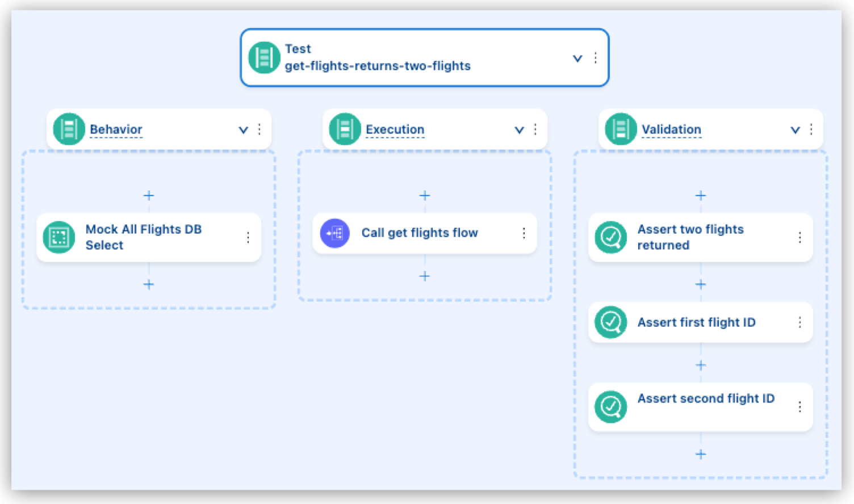This screenshot has width=854, height=504.
Task: Click the Test suite icon for get-flights-returns-two-flights
Action: (x=264, y=58)
